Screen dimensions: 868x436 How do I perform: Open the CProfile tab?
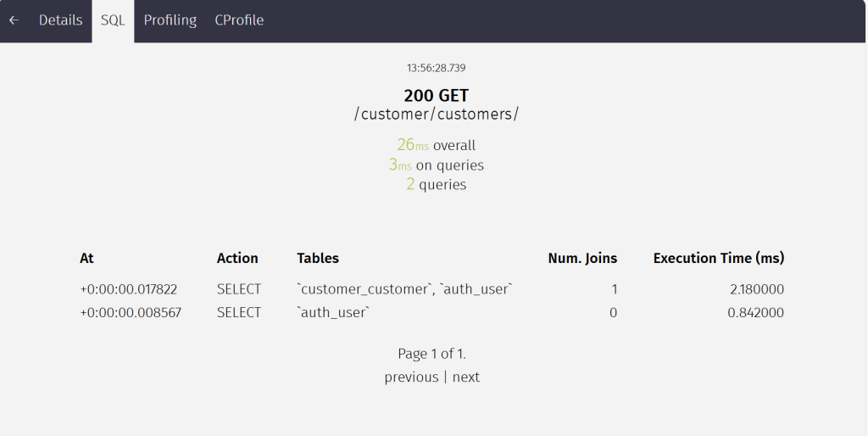(x=239, y=20)
